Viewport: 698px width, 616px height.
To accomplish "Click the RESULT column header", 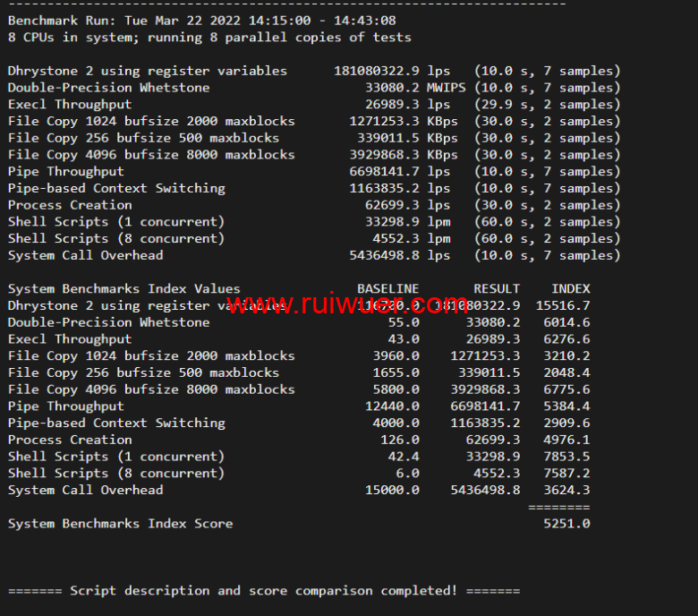I will tap(497, 288).
